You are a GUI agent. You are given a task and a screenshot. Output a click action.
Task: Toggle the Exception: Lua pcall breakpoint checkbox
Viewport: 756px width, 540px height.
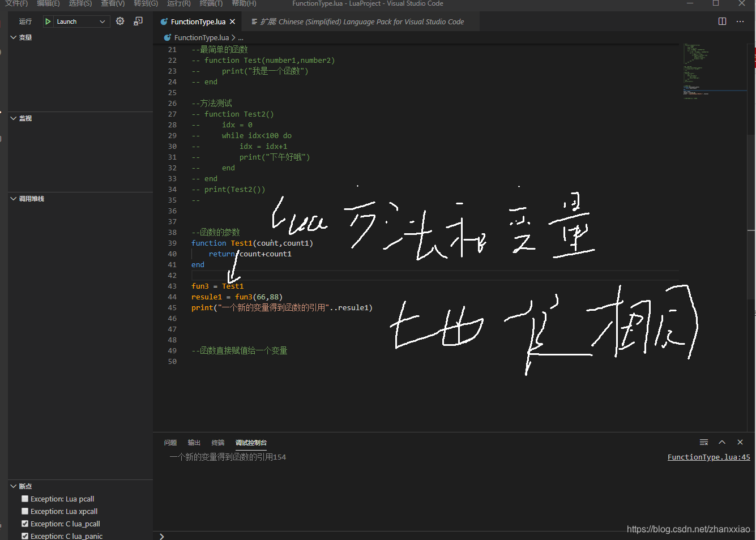(x=25, y=499)
